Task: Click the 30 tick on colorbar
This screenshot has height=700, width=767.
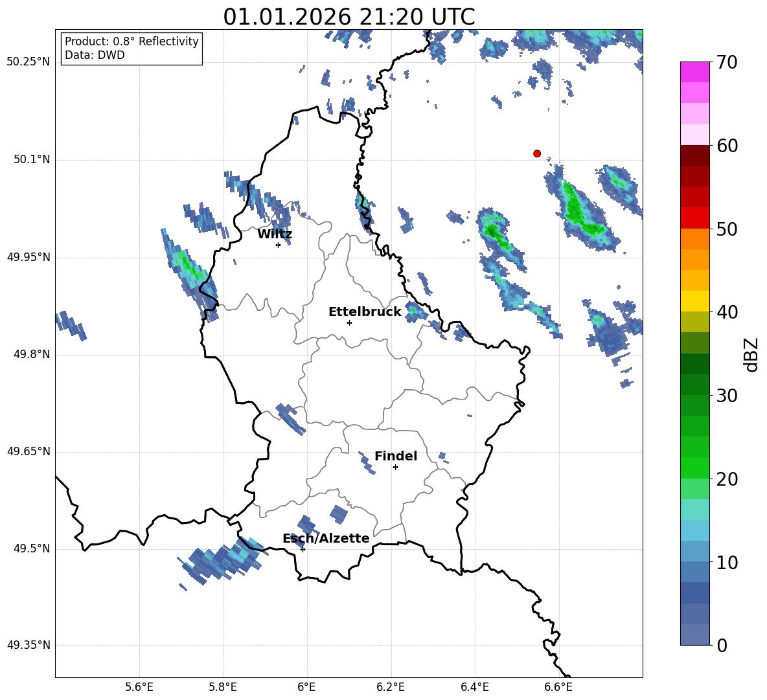Action: point(727,396)
